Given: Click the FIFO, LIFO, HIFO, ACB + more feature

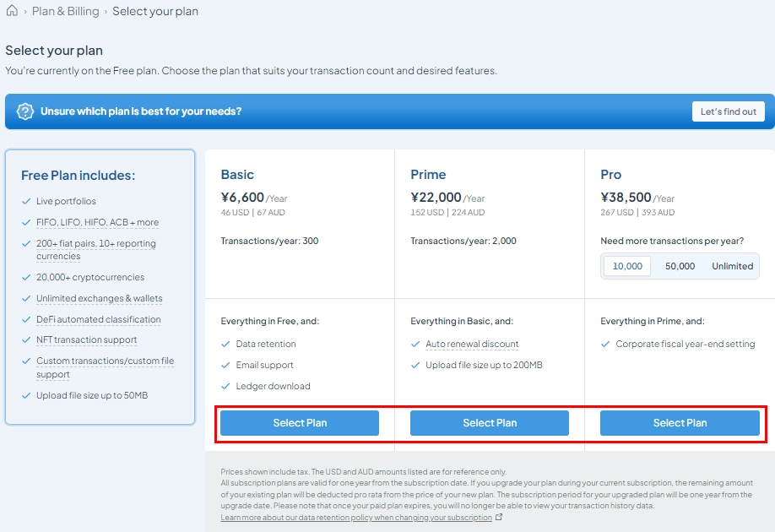Looking at the screenshot, I should 97,222.
